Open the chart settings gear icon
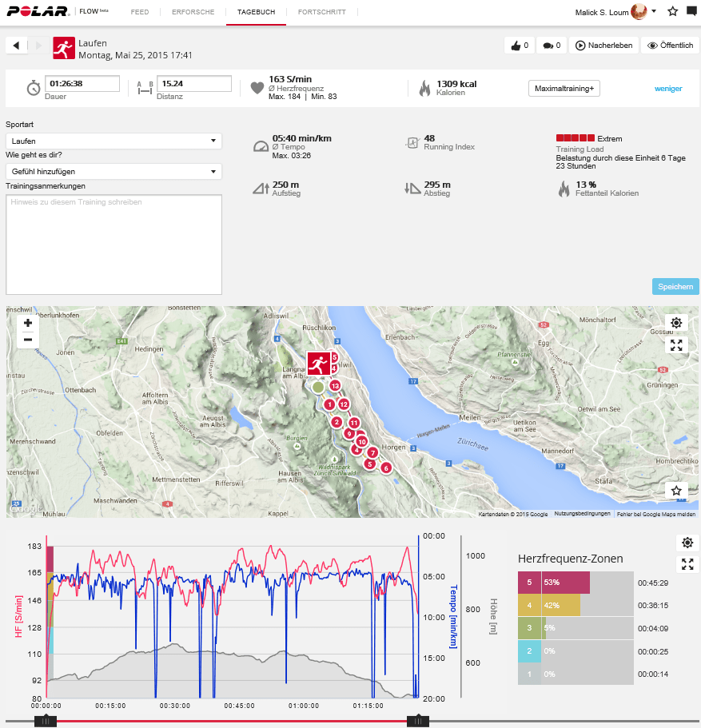This screenshot has width=701, height=728. pos(687,543)
